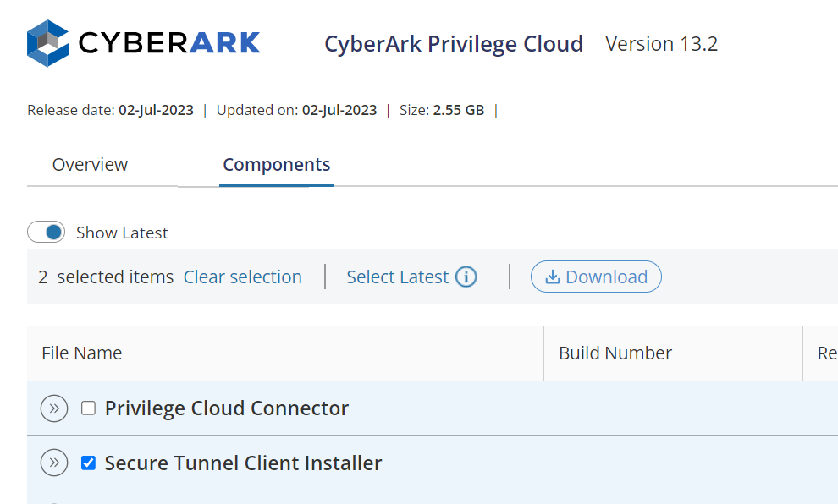Click the Build Number column header
Screen dimensions: 838x504
pyautogui.click(x=615, y=353)
